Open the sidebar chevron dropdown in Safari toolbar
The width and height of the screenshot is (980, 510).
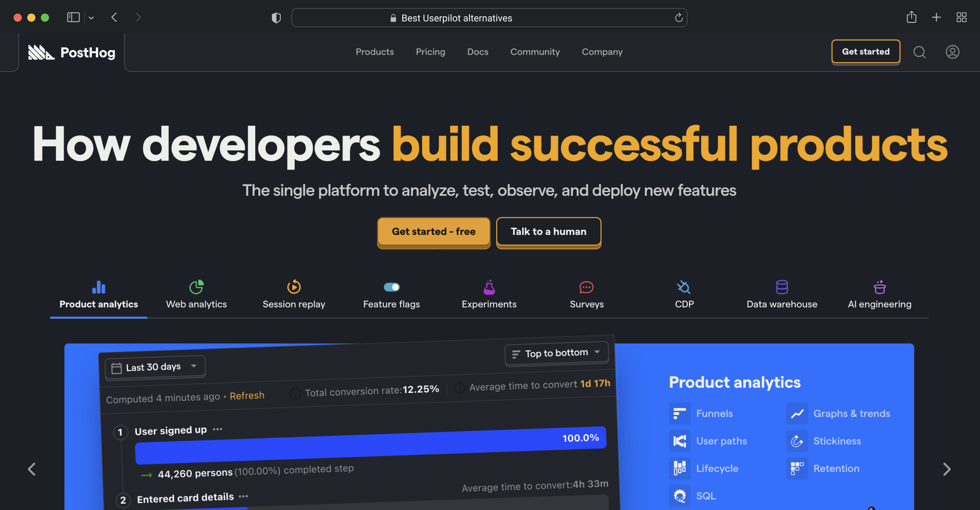tap(91, 17)
